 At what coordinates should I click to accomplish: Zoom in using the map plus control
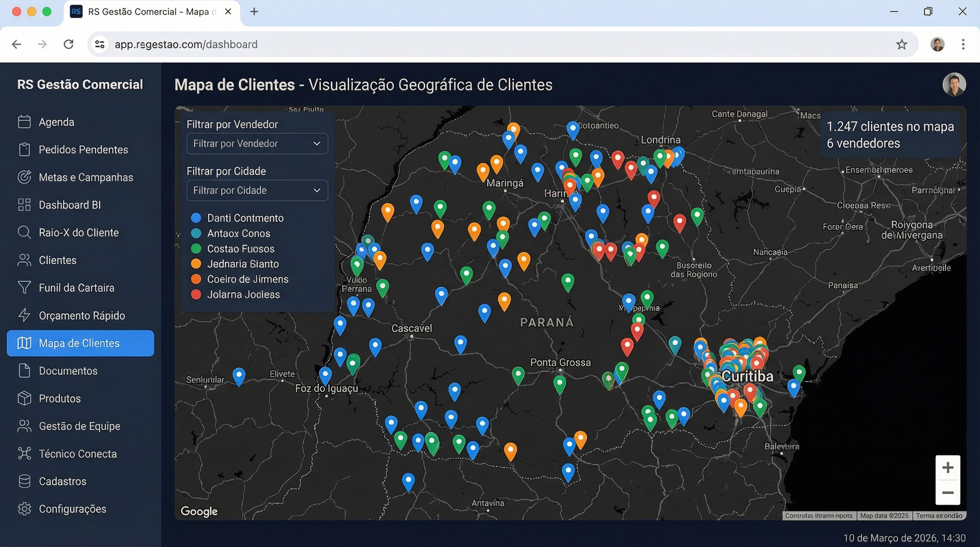click(x=947, y=468)
